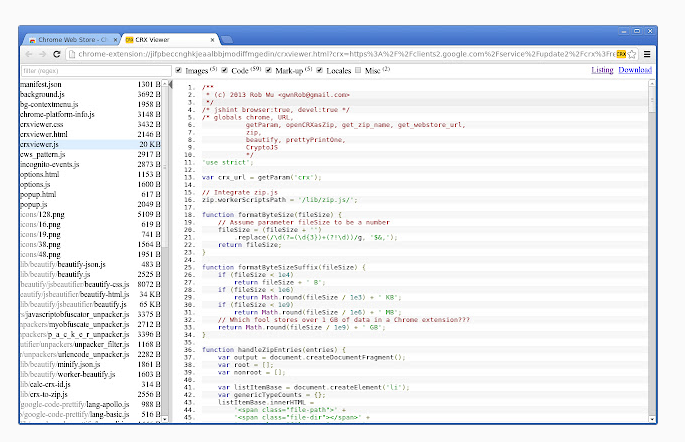Image resolution: width=685 pixels, height=442 pixels.
Task: Toggle the Locales checkbox
Action: tap(319, 70)
